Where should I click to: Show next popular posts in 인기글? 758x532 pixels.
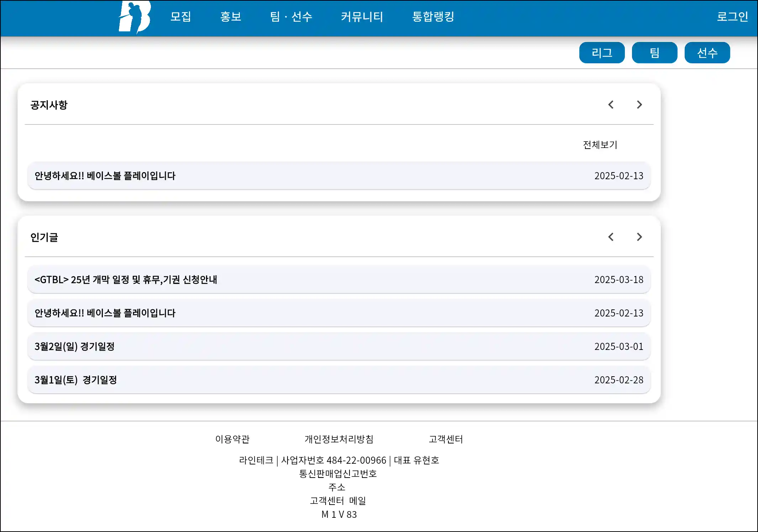pyautogui.click(x=639, y=237)
